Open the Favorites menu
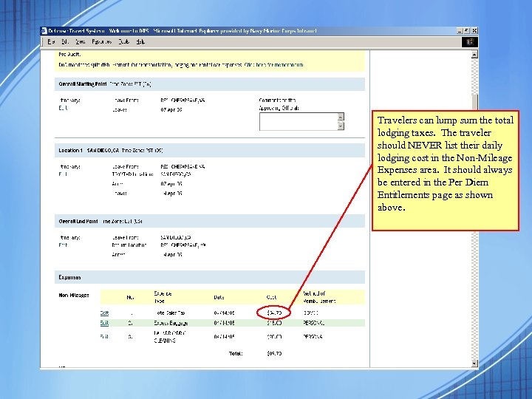Screen dimensions: 532x399 [101, 41]
